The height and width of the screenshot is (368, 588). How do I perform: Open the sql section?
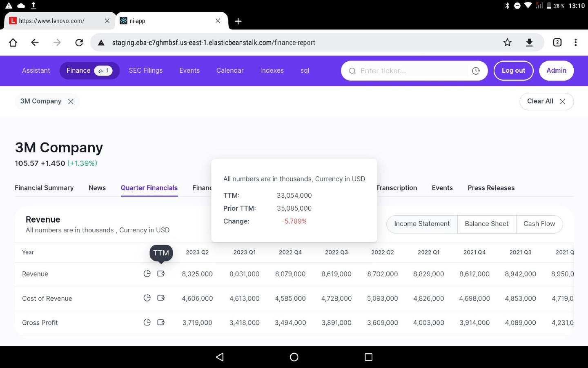[x=305, y=71]
